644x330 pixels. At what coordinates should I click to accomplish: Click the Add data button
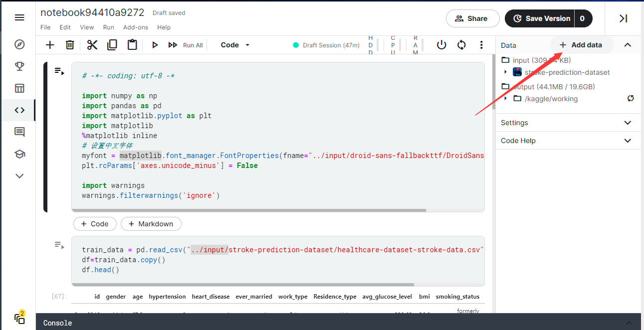pyautogui.click(x=582, y=45)
